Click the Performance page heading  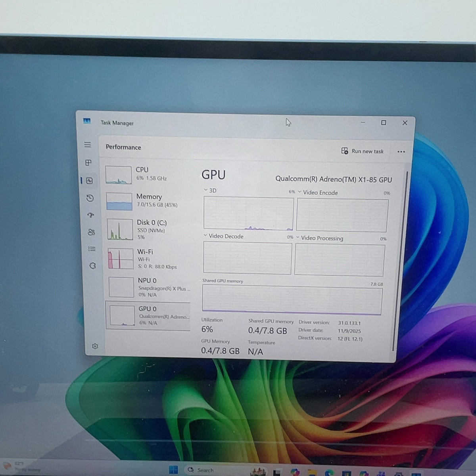123,147
